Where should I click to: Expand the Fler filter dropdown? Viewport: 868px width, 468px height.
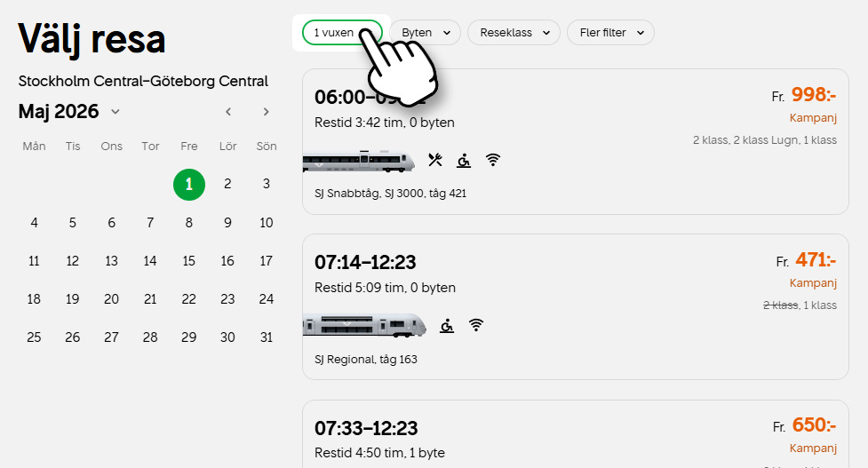pyautogui.click(x=610, y=33)
